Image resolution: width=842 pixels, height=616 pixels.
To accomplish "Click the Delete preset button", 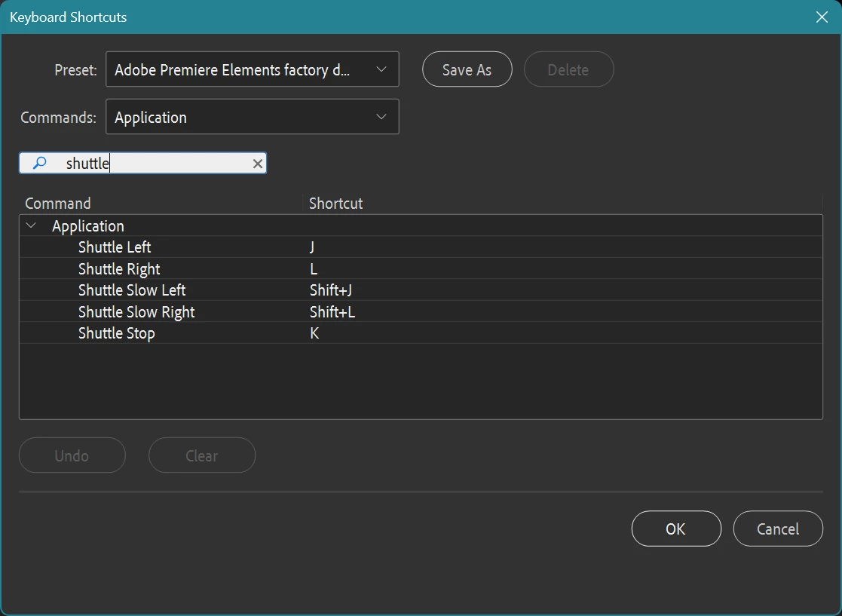I will 568,69.
